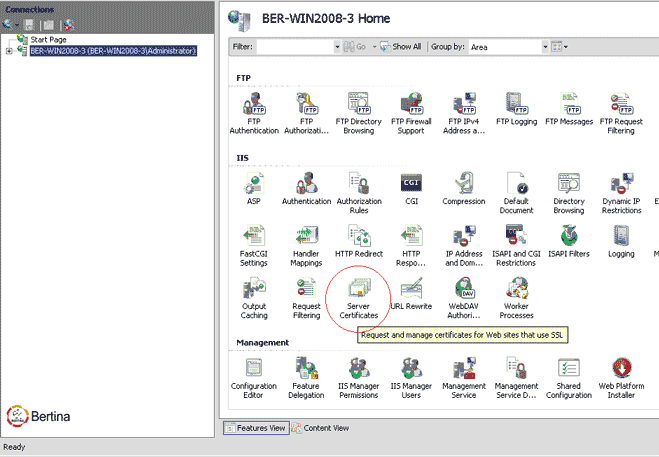Open FTP Directory Browsing feature
The width and height of the screenshot is (659, 457).
coord(358,114)
